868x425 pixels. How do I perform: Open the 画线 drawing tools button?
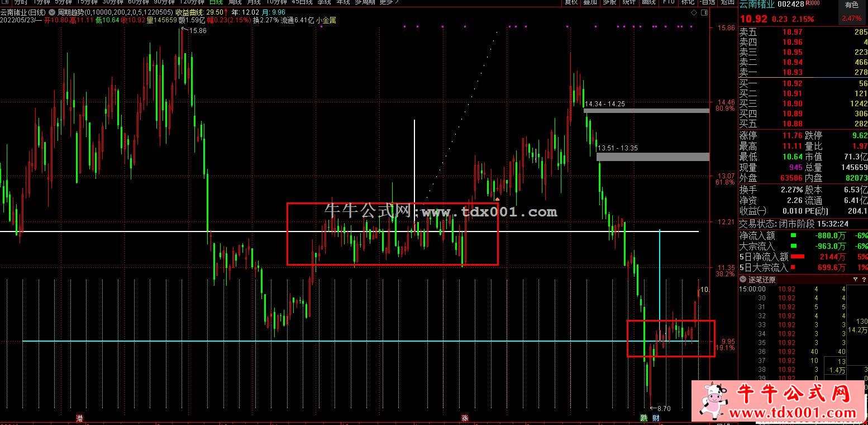pyautogui.click(x=649, y=2)
